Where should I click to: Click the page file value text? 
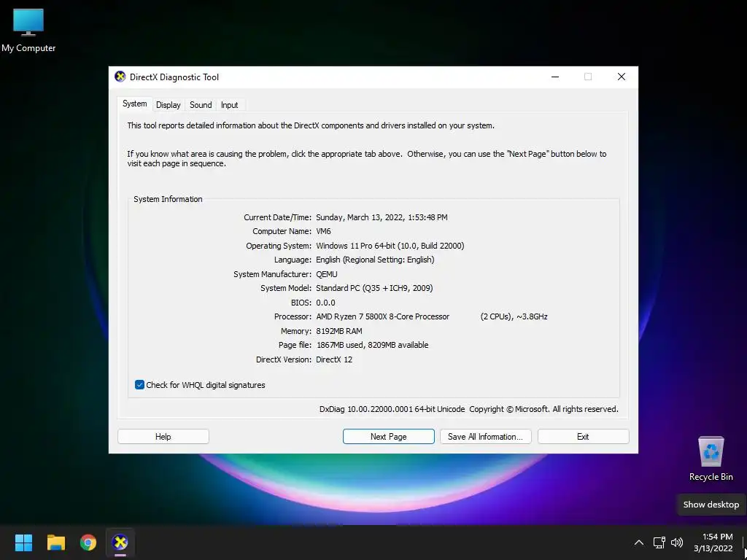pos(372,345)
